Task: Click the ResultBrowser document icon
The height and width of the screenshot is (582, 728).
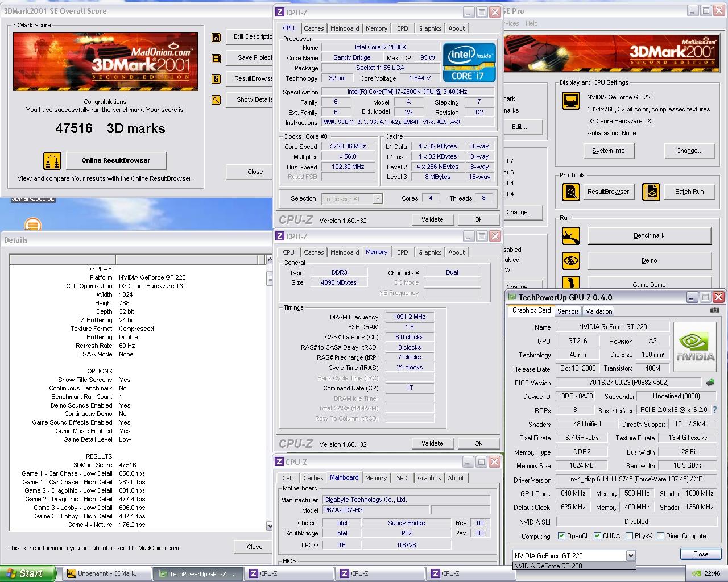Action: pos(216,79)
